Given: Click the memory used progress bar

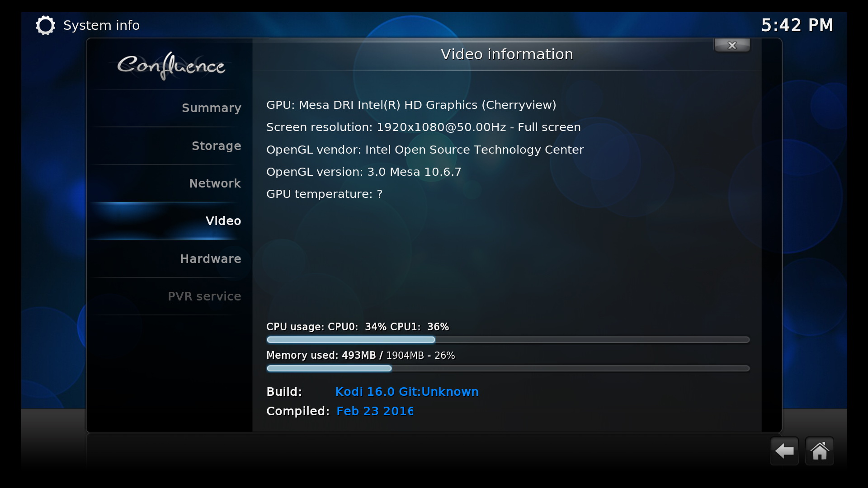Looking at the screenshot, I should (508, 368).
